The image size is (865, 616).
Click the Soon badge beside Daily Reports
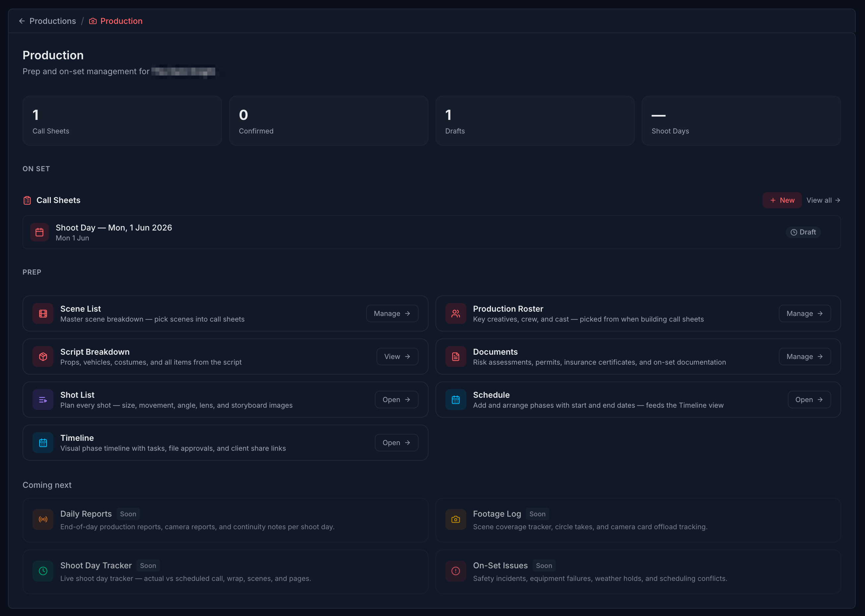[128, 514]
